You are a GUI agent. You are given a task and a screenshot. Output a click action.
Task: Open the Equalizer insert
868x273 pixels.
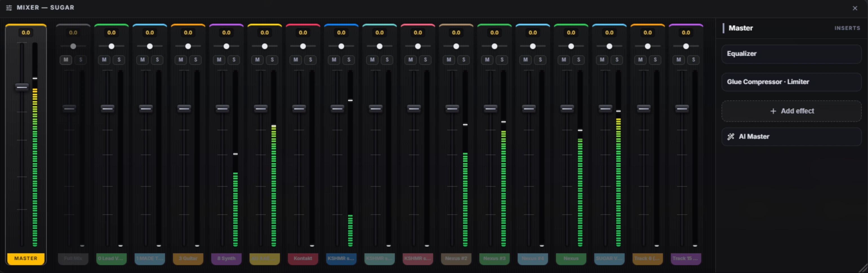pyautogui.click(x=791, y=54)
